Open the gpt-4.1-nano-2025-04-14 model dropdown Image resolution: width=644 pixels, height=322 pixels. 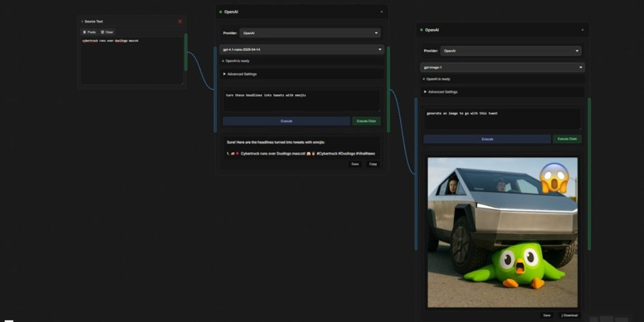[x=302, y=50]
